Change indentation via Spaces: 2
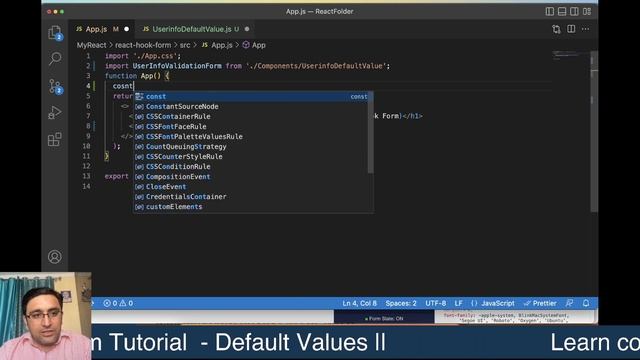 pyautogui.click(x=401, y=303)
